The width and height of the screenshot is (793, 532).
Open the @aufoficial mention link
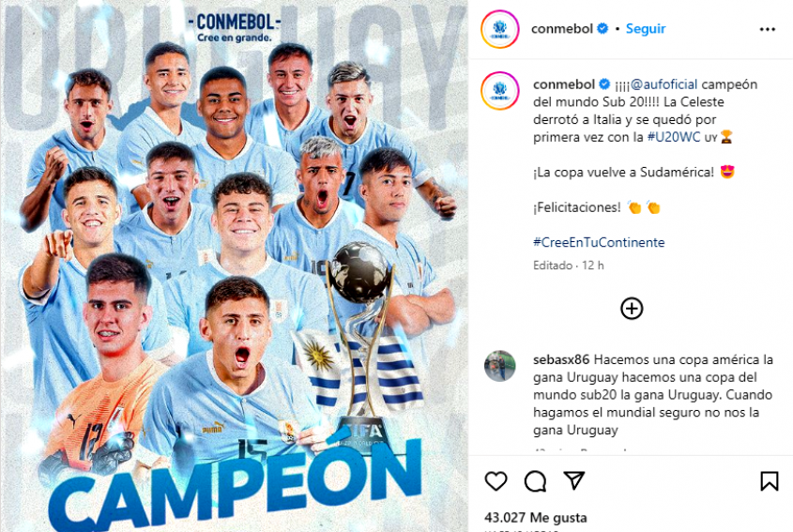tap(663, 84)
